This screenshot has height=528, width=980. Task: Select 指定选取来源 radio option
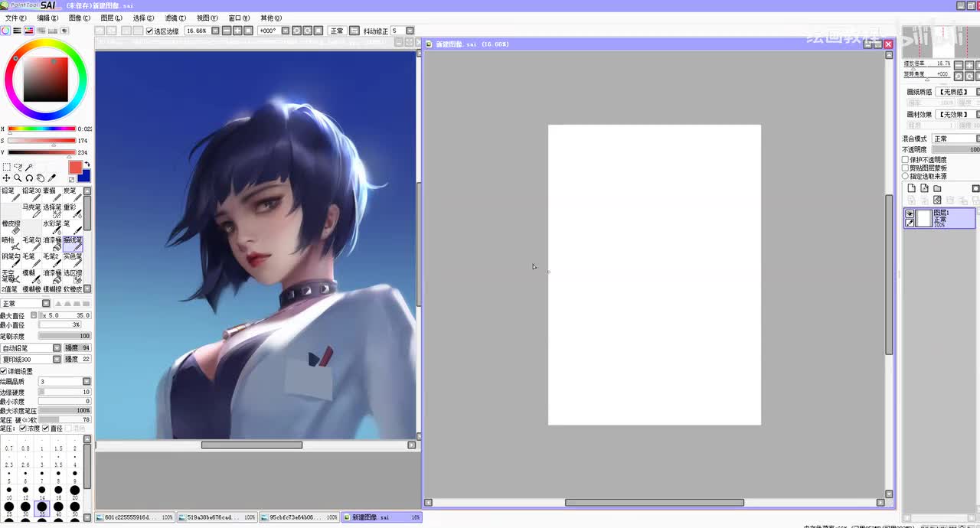coord(905,177)
